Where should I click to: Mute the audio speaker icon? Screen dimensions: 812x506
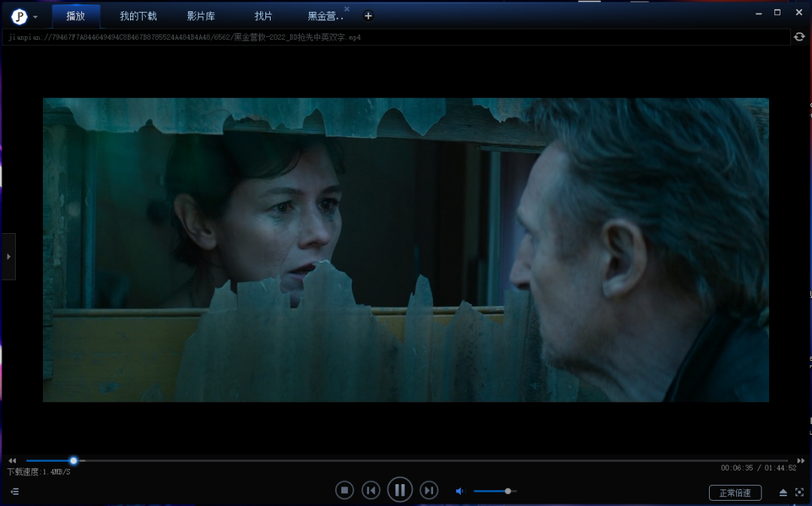click(x=460, y=491)
